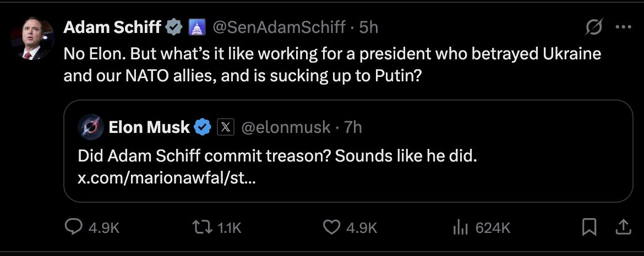Open the x.com/marionawfal link
This screenshot has width=644, height=256.
tap(166, 179)
